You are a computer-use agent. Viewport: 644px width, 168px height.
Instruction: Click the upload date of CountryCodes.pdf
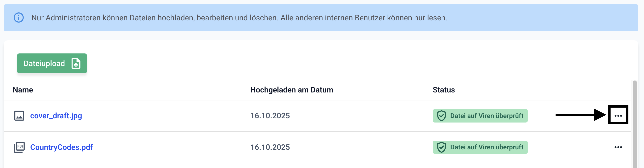[x=270, y=147]
